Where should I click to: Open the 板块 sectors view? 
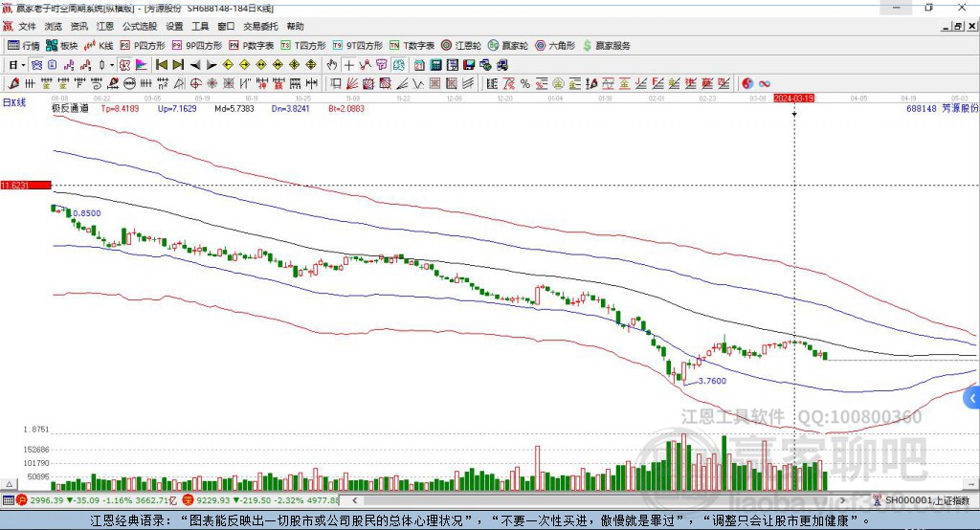(62, 46)
